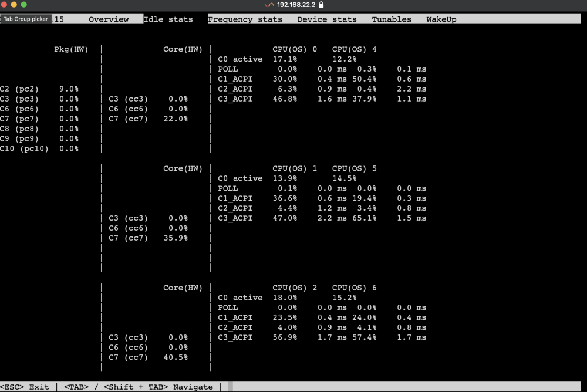The height and width of the screenshot is (392, 587).
Task: Click the 35.9% C7 (cc7) core value
Action: [x=176, y=238]
